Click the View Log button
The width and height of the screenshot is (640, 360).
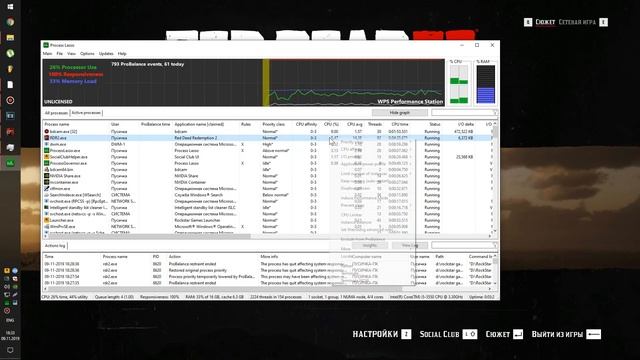click(410, 245)
